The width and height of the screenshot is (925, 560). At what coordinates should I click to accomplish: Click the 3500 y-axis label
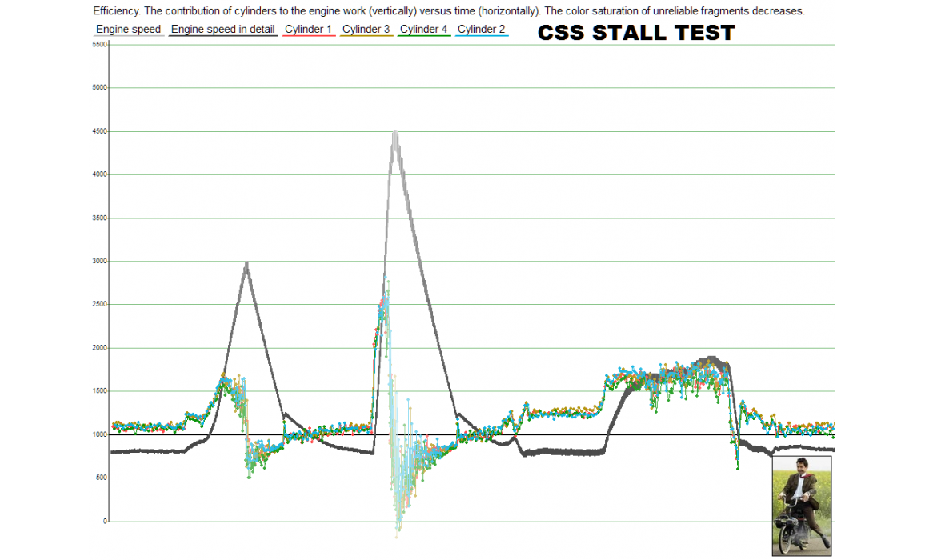click(99, 218)
